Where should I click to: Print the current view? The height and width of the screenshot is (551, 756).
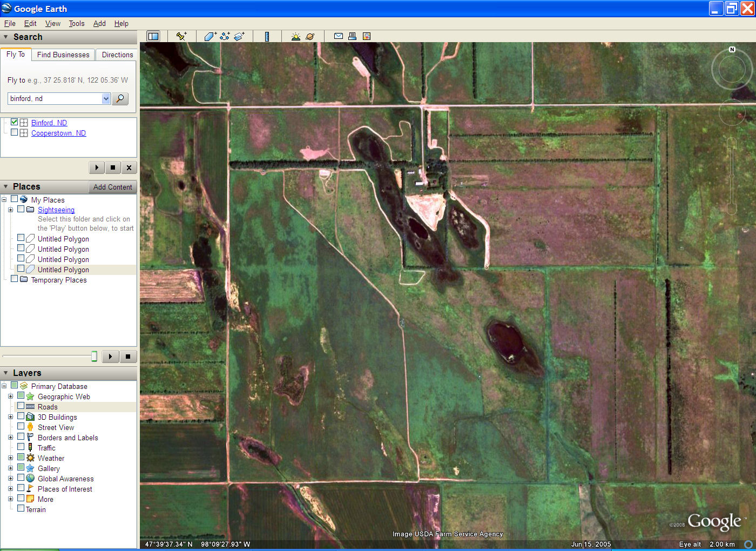[352, 36]
